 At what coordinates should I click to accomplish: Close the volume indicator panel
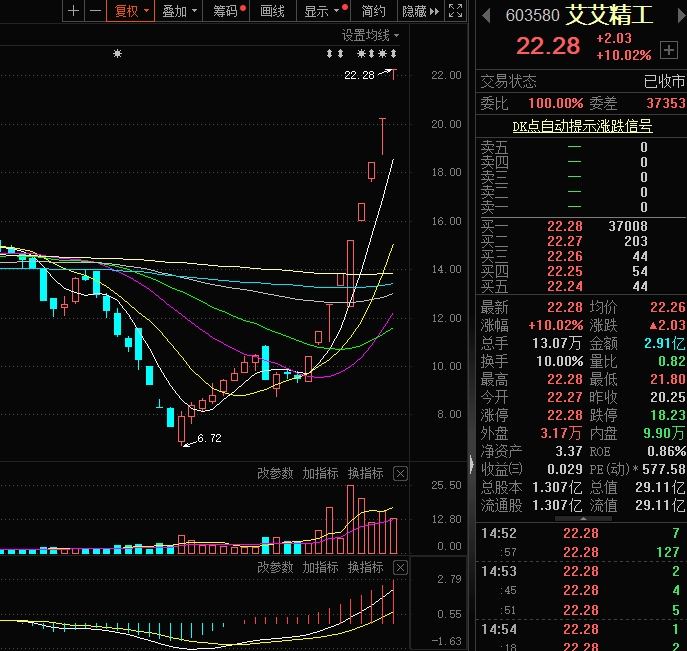(x=401, y=473)
